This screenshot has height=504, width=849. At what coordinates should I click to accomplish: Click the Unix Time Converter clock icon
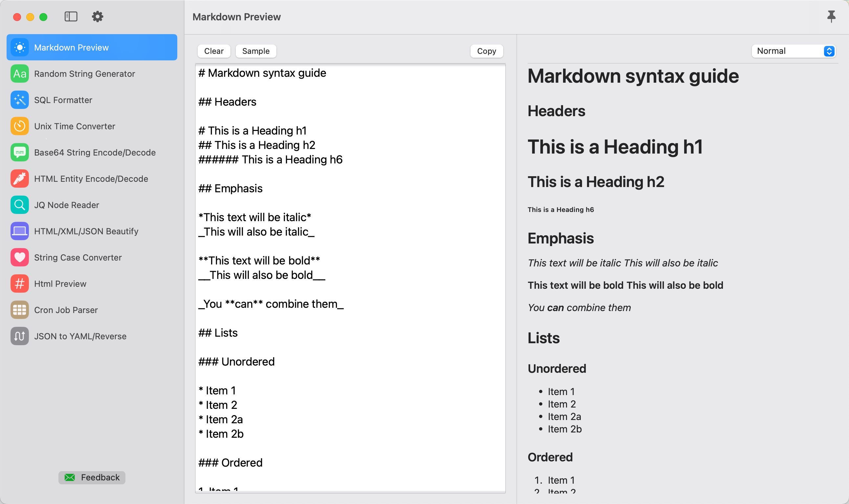tap(20, 126)
